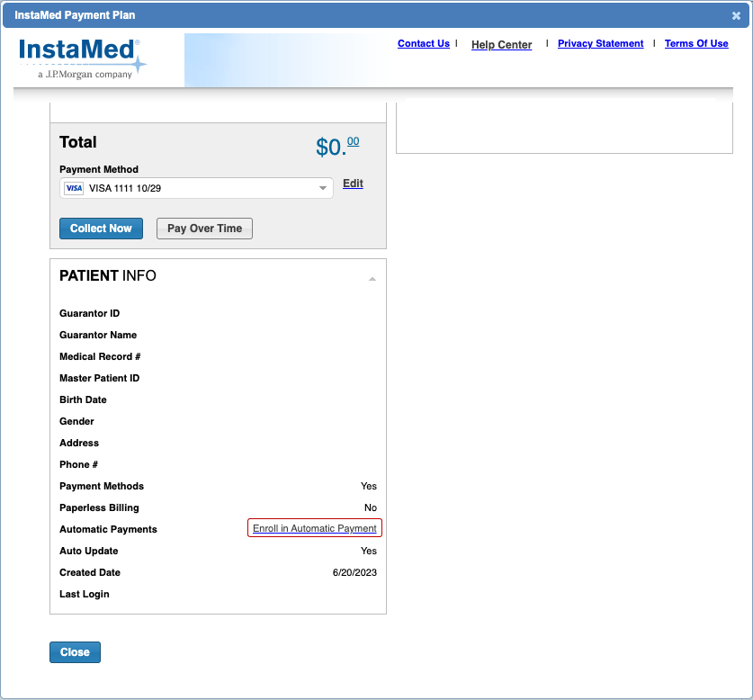Click the Pay Over Time button

[204, 229]
